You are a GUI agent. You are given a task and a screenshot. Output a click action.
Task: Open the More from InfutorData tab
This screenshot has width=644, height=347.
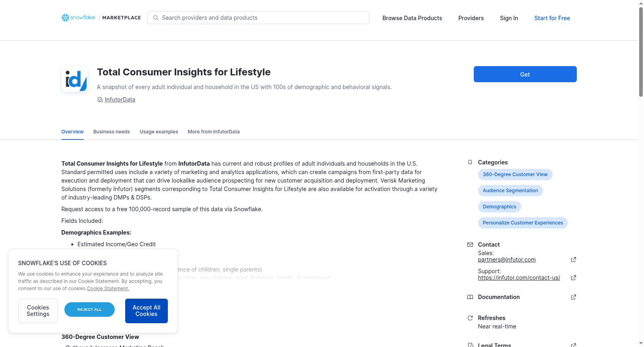pos(214,132)
